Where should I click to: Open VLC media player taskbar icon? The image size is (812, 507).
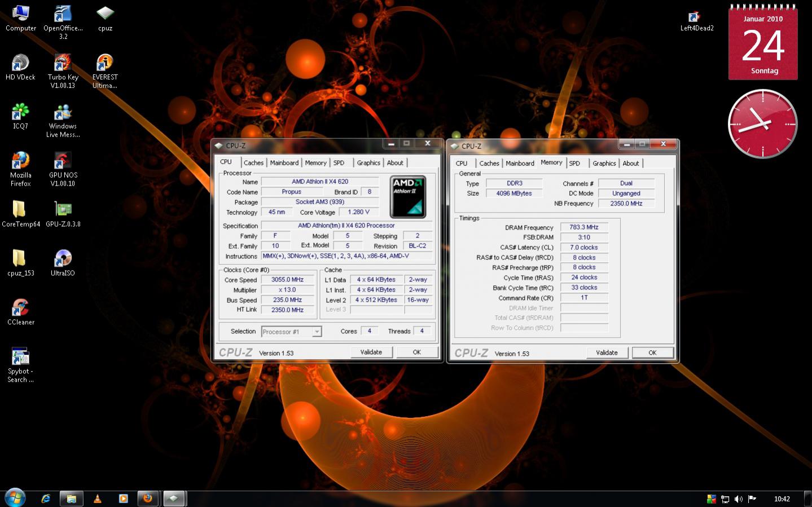[x=97, y=499]
